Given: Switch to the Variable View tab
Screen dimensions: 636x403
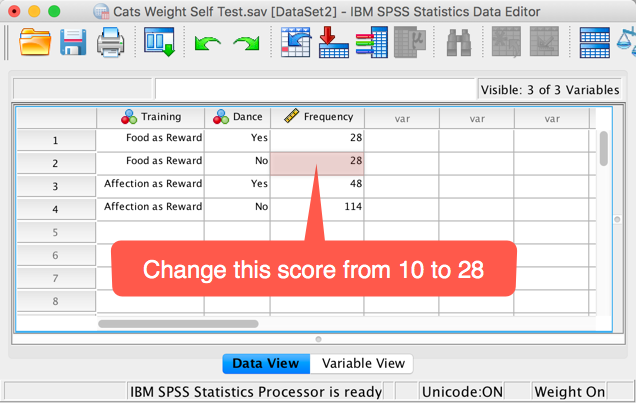Looking at the screenshot, I should tap(362, 364).
